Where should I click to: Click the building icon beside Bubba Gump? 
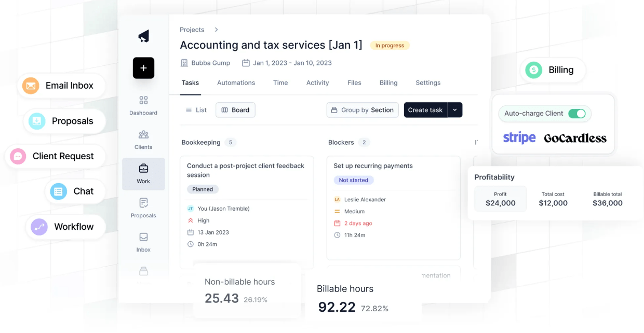click(184, 63)
